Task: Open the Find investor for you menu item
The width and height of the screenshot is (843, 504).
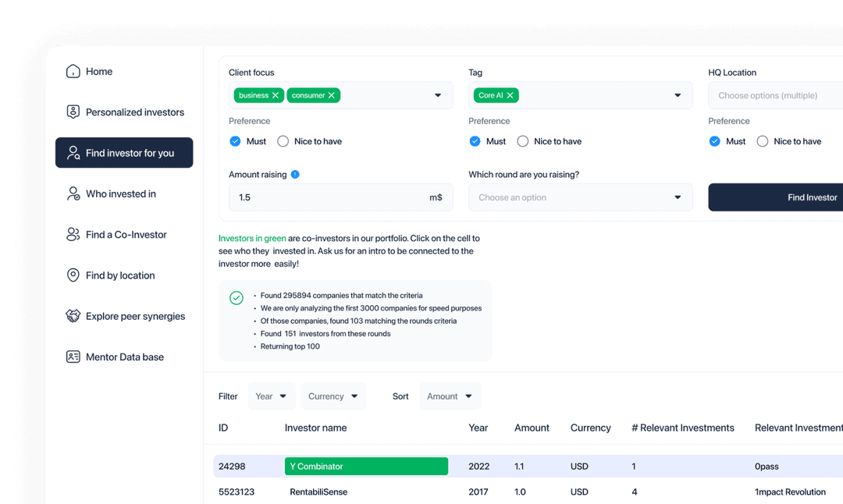Action: 124,153
